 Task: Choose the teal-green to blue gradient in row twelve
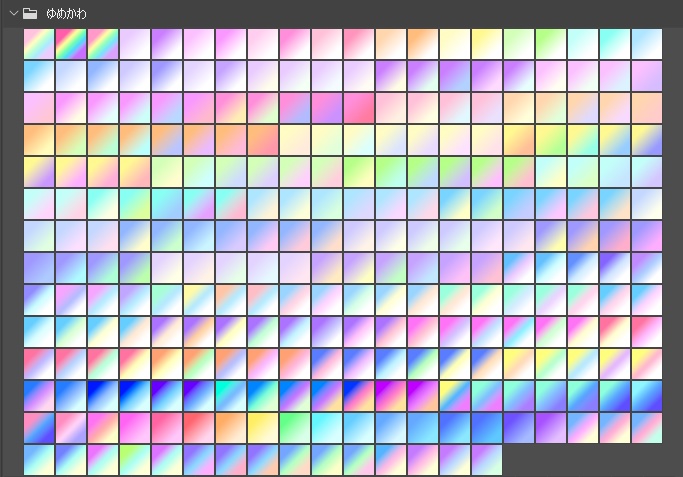(x=231, y=396)
